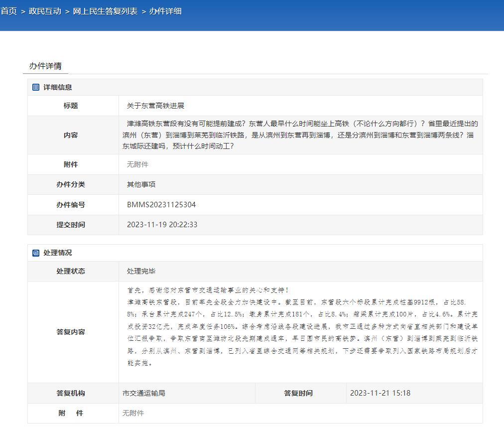This screenshot has width=504, height=428.
Task: Select the title text 关于东营高铁进展
Action: tap(155, 106)
